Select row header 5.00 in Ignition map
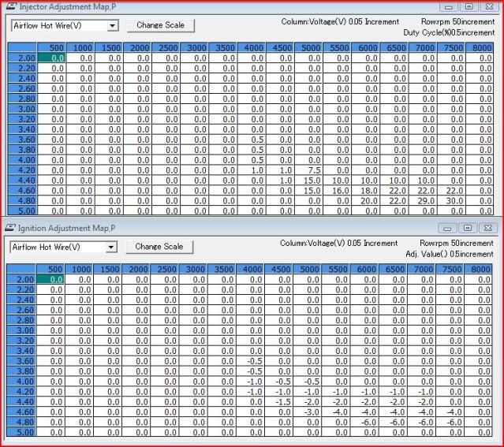 21,432
